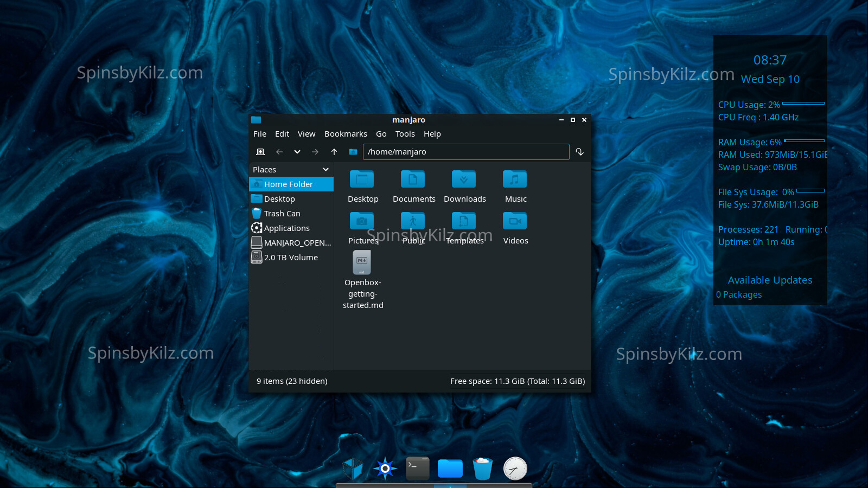Image resolution: width=868 pixels, height=488 pixels.
Task: Click the back navigation arrow
Action: pos(279,152)
